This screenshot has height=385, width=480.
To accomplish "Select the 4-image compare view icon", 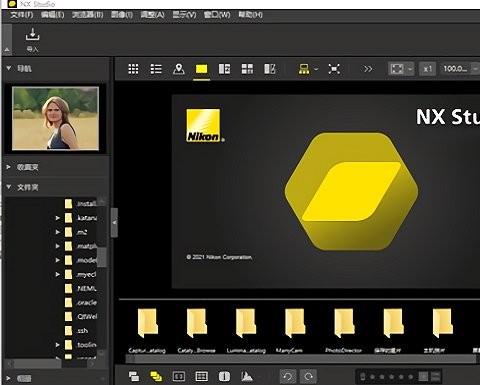I will click(x=247, y=69).
